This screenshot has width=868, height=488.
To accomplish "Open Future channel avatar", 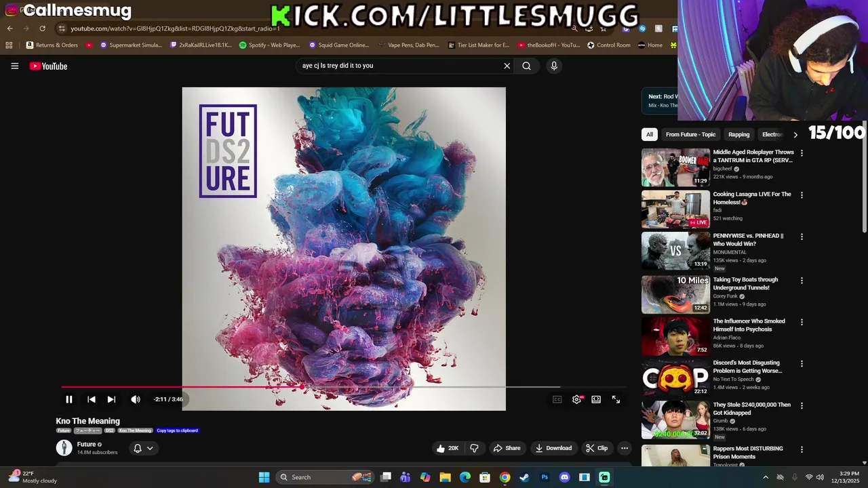I will (x=64, y=448).
